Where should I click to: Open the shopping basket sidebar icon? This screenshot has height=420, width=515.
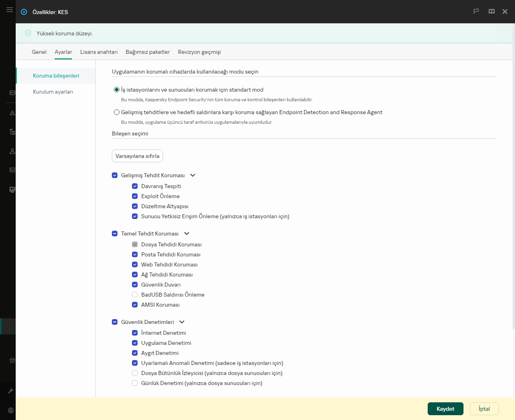(x=12, y=361)
